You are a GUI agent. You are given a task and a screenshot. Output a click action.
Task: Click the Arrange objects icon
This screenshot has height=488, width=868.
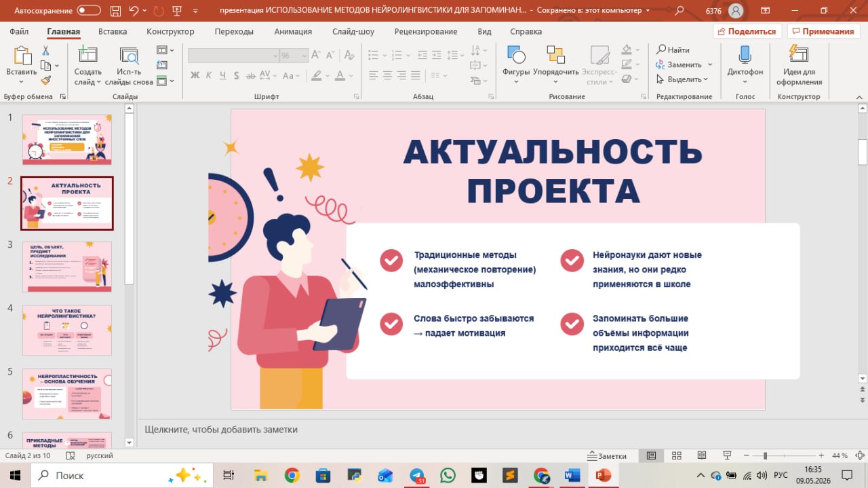[x=556, y=56]
